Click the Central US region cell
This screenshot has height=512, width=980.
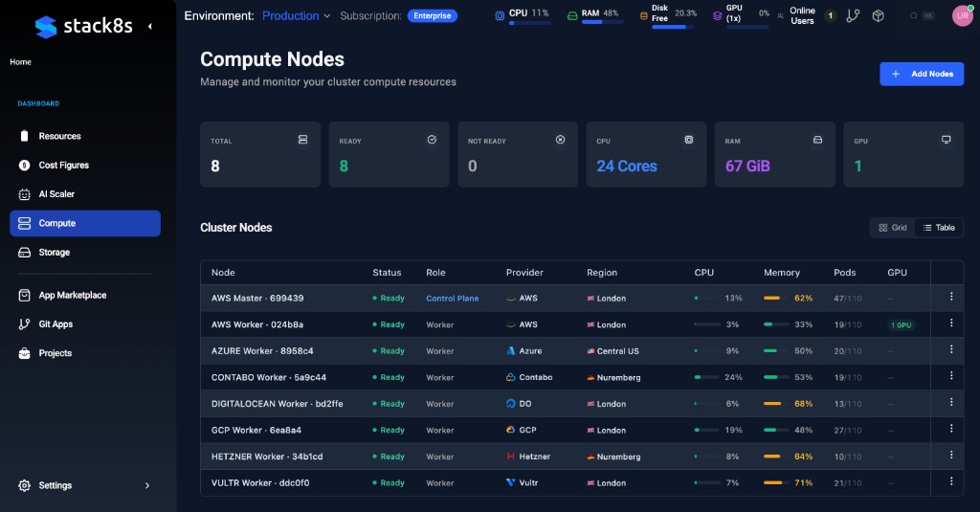point(612,351)
